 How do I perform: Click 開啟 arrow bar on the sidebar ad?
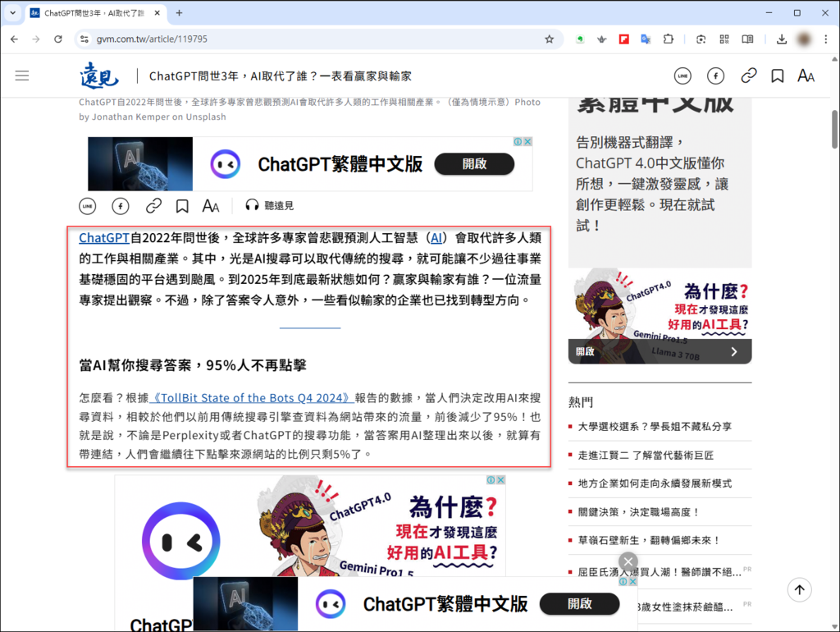660,351
